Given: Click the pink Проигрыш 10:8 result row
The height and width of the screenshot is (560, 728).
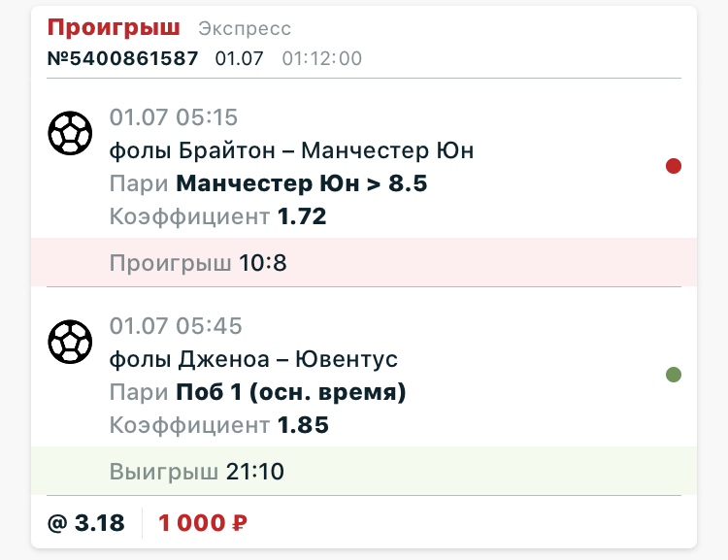Looking at the screenshot, I should (364, 262).
